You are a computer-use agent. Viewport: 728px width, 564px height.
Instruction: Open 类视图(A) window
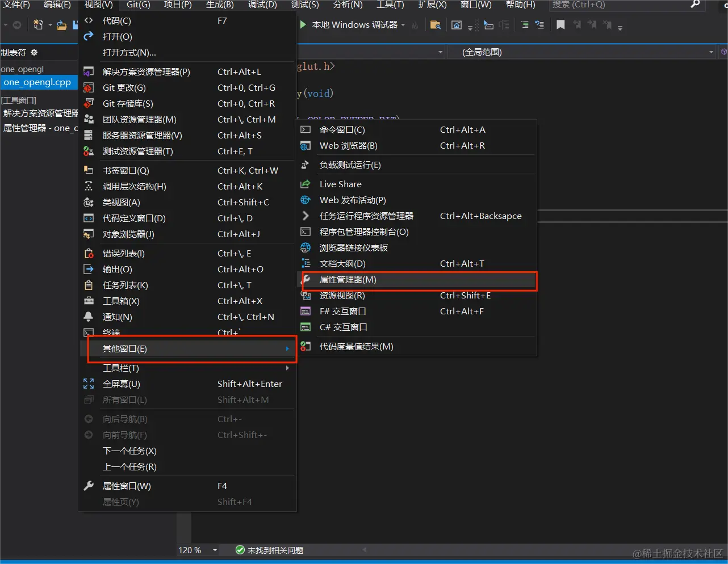(x=188, y=203)
